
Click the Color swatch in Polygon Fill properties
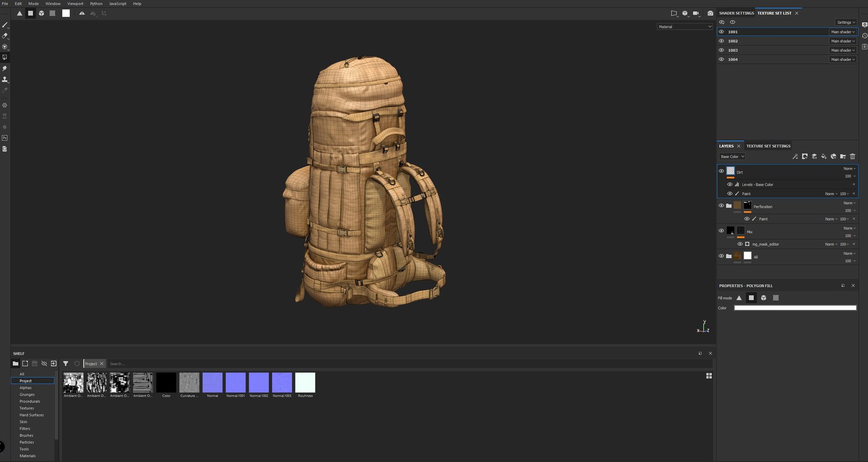pos(795,308)
